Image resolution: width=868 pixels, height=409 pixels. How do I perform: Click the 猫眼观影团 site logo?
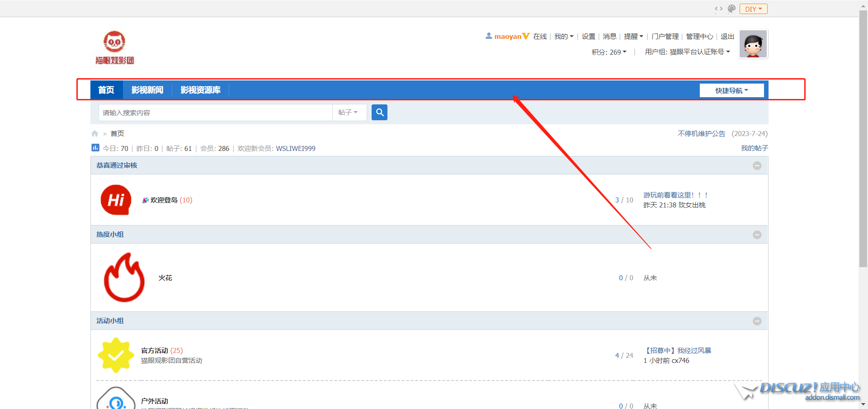click(x=114, y=47)
